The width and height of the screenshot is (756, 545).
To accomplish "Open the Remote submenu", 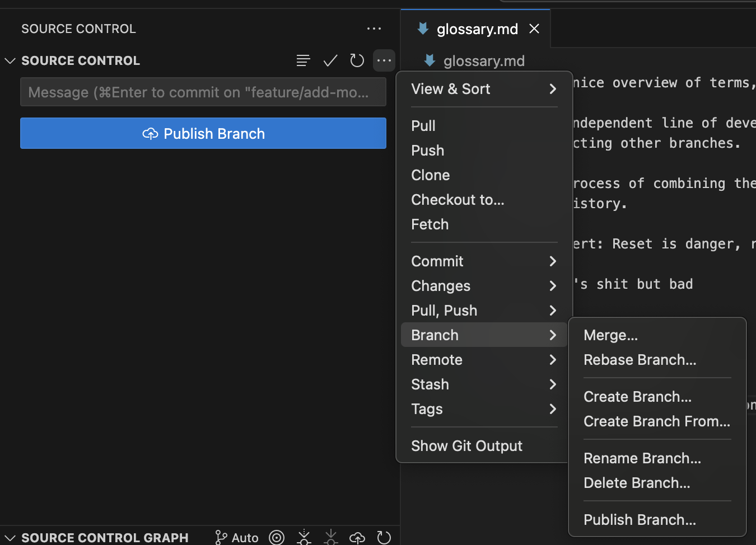I will 484,360.
